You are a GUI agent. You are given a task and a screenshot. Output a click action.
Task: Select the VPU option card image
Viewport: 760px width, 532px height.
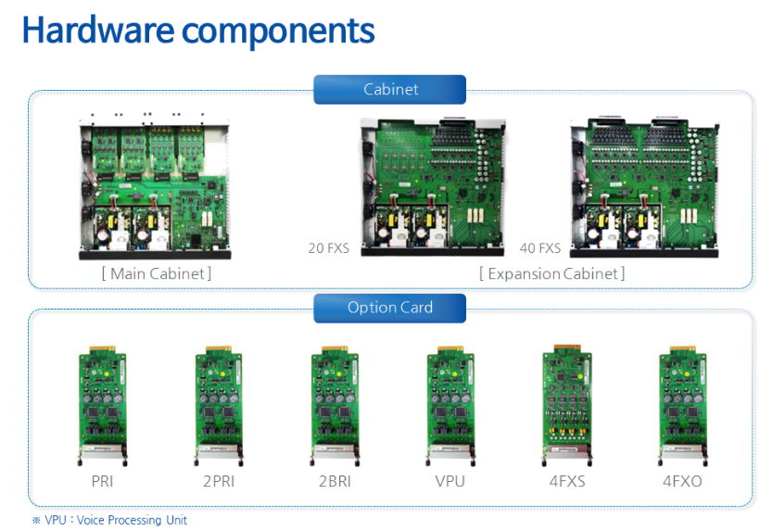[x=450, y=406]
